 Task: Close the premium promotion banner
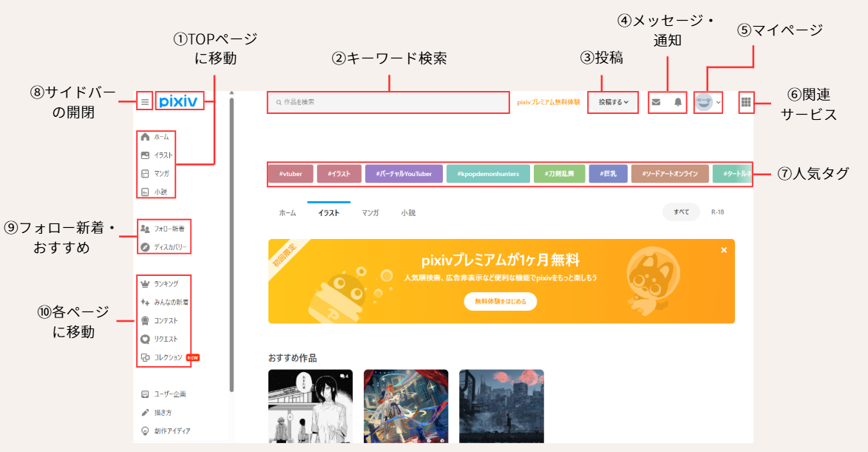click(x=724, y=250)
